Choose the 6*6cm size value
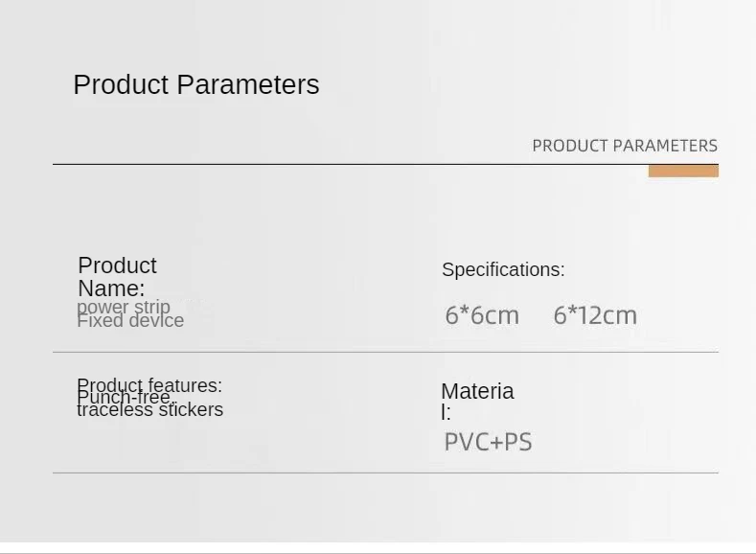The image size is (756, 554). 482,315
